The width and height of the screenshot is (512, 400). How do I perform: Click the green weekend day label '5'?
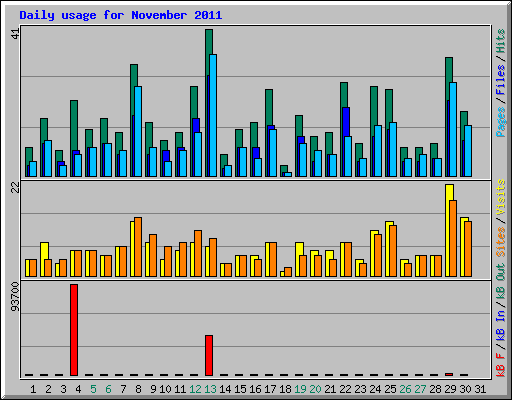coord(93,389)
